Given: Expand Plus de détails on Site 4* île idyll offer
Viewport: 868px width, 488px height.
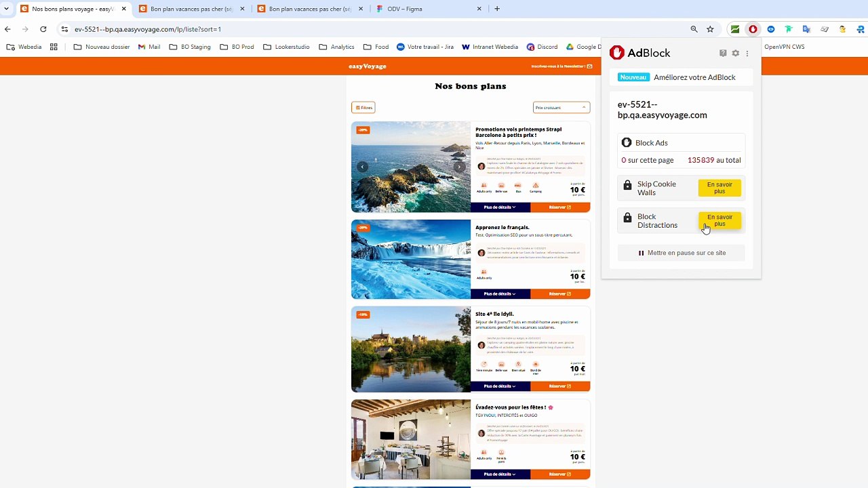Looking at the screenshot, I should [x=500, y=386].
